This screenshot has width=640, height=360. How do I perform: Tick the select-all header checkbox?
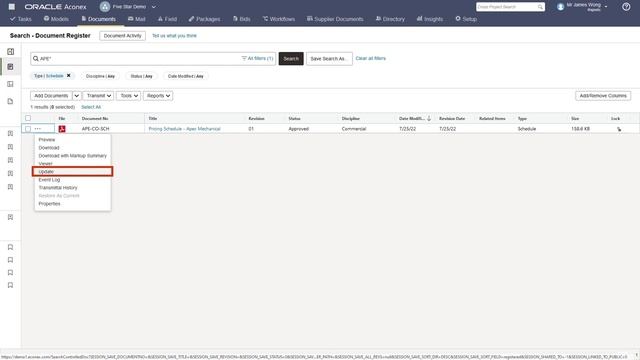[x=28, y=118]
